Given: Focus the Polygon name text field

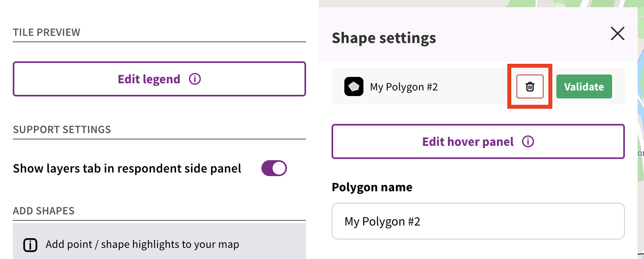Looking at the screenshot, I should 478,221.
